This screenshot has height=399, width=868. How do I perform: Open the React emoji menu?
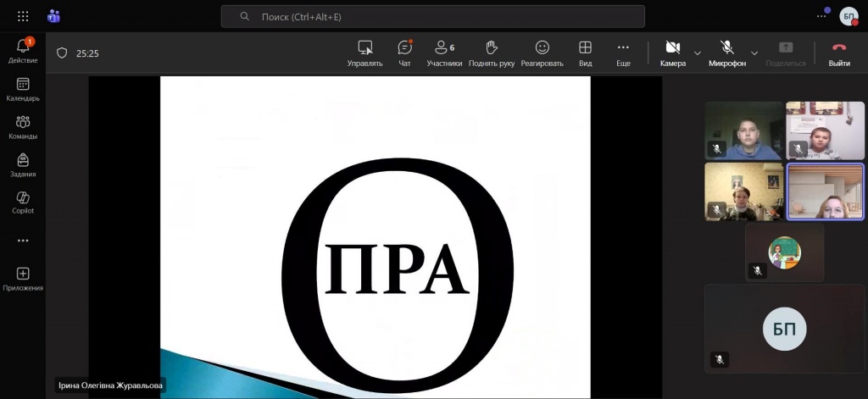coord(542,53)
